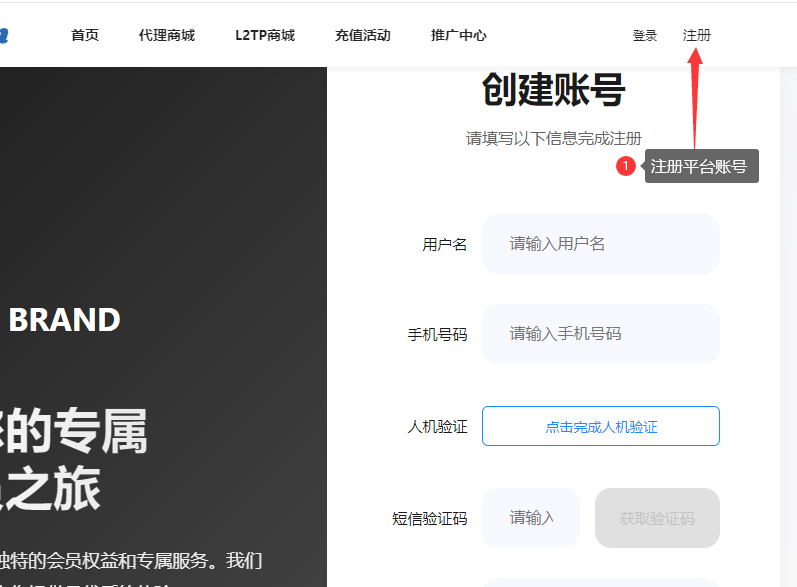Click the 注册 register link

(696, 35)
